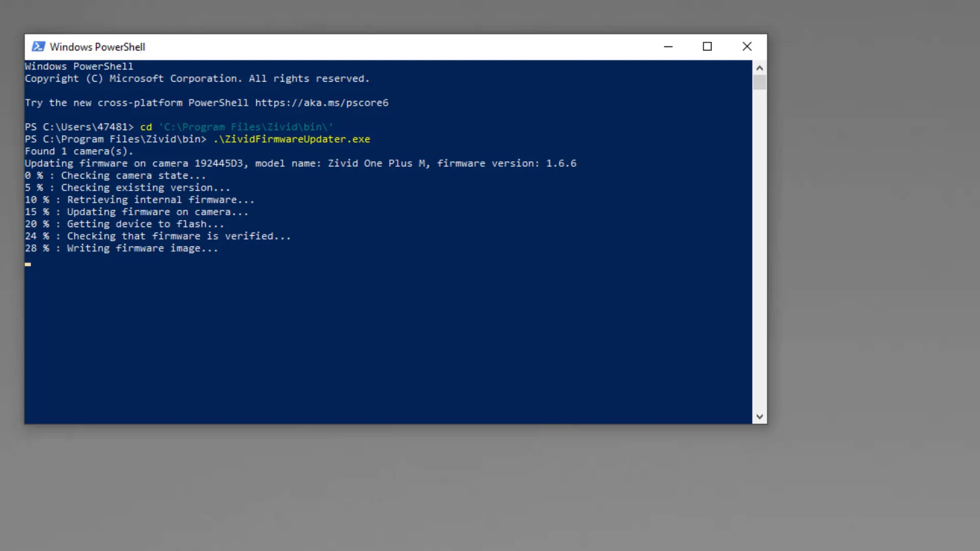Minimize the Windows PowerShell window

pyautogui.click(x=668, y=46)
